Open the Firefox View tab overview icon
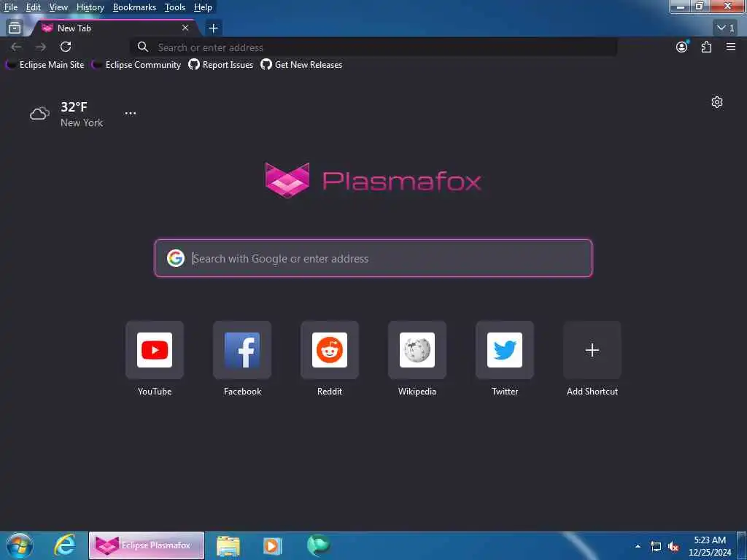This screenshot has height=560, width=747. click(x=15, y=28)
